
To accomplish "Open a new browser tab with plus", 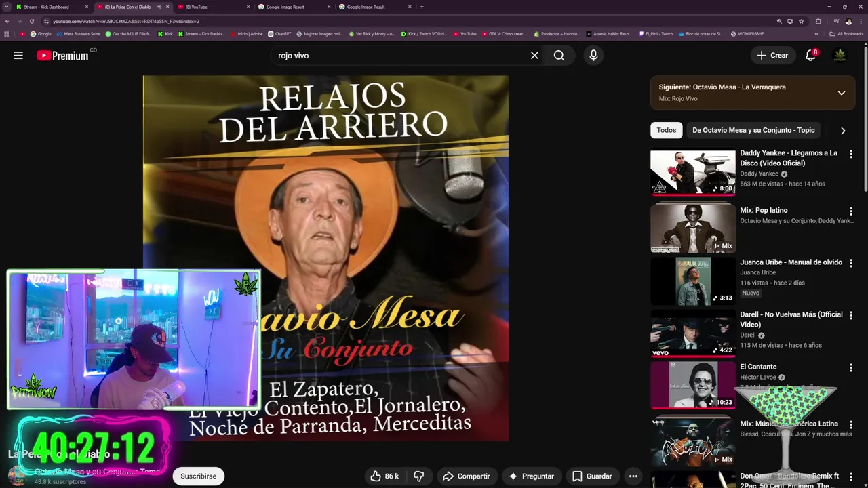I will click(422, 7).
